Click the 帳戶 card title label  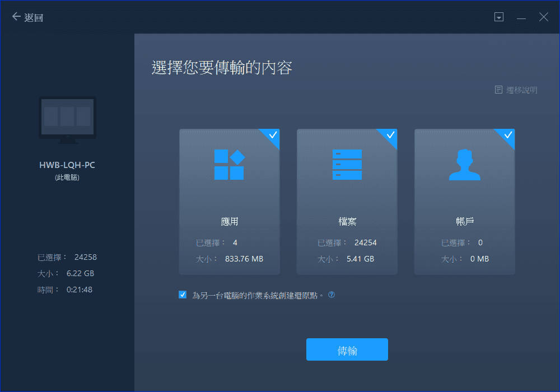coord(465,221)
